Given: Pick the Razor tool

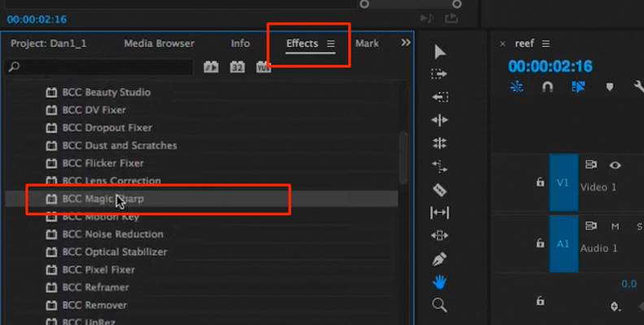Looking at the screenshot, I should click(x=439, y=190).
